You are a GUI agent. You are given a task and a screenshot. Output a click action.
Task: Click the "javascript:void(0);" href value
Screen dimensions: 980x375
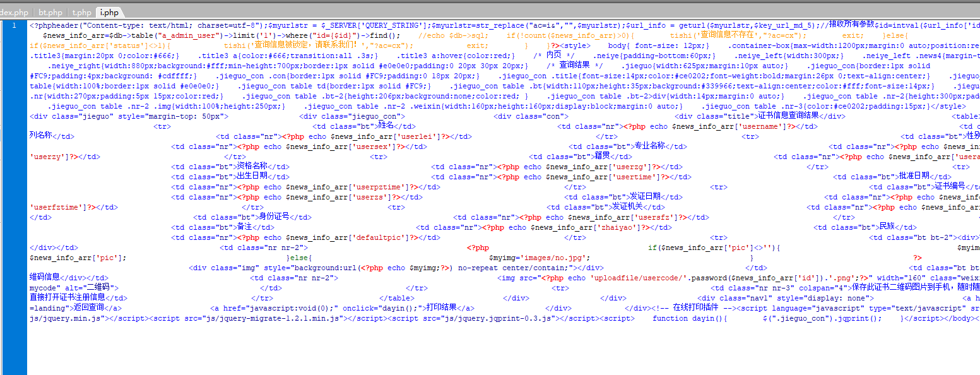293,309
